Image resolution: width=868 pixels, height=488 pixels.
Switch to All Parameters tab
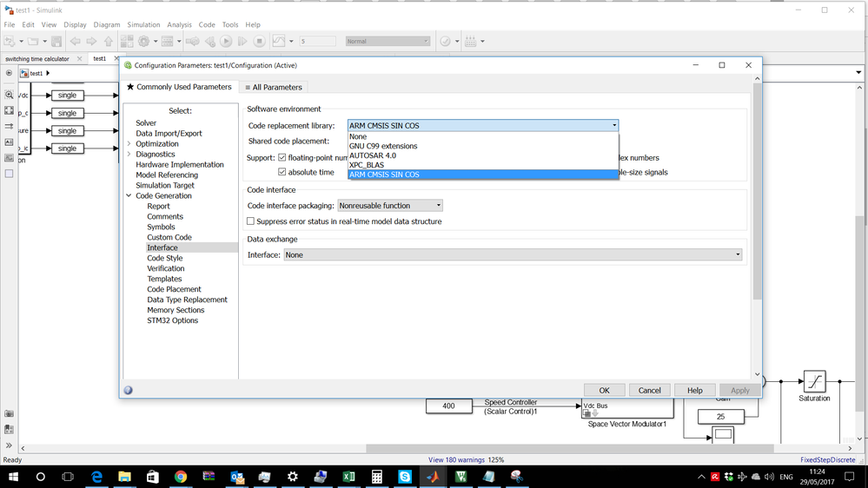[x=274, y=88]
